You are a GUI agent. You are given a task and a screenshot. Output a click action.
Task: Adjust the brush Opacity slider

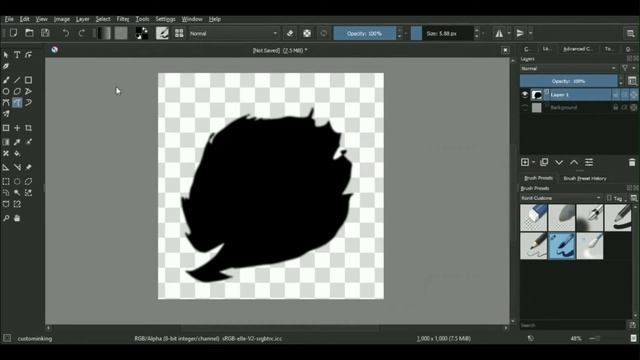pyautogui.click(x=364, y=33)
